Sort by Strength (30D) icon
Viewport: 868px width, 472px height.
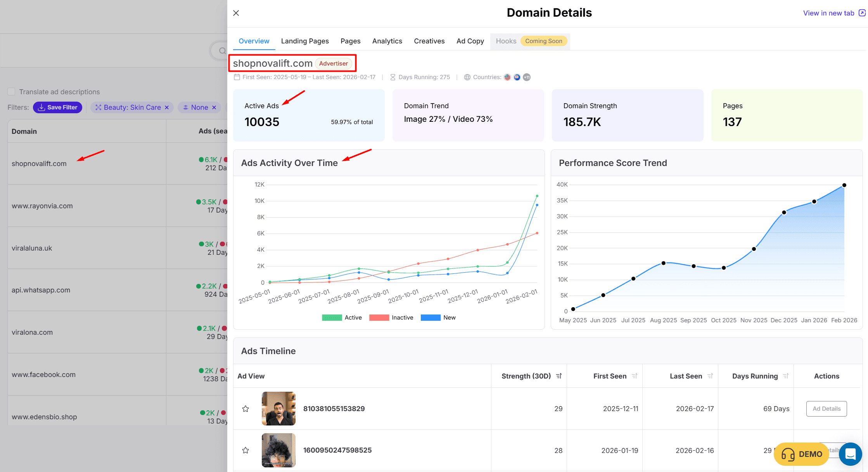point(559,376)
